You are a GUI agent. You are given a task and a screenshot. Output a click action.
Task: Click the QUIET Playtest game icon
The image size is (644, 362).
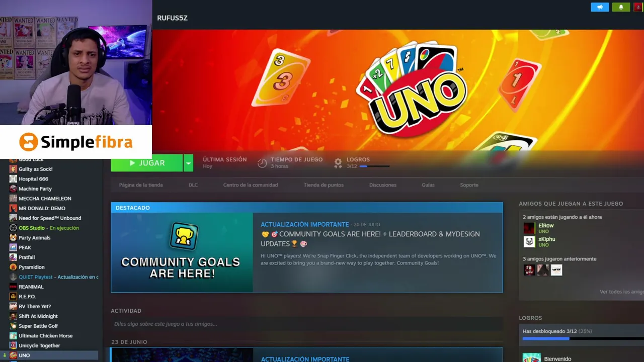coord(13,277)
